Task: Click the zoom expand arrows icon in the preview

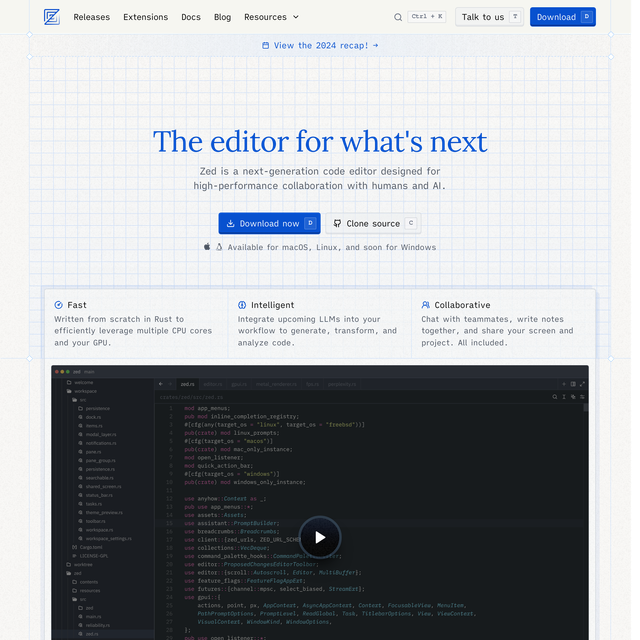Action: coord(582,384)
